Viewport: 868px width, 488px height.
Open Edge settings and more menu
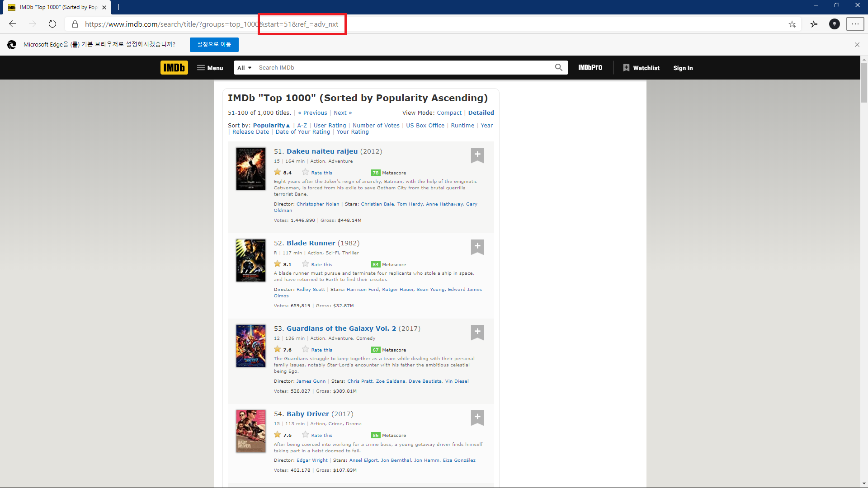tap(855, 24)
